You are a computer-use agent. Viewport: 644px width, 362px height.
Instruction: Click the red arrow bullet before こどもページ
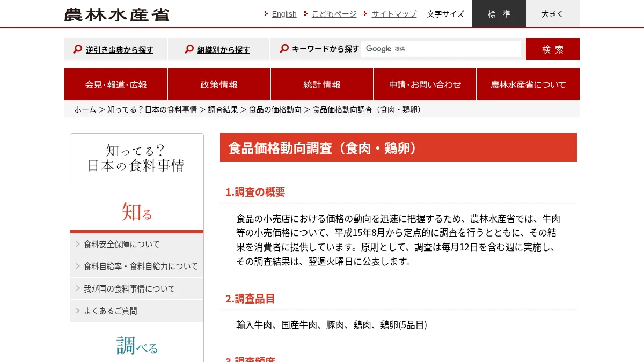pyautogui.click(x=306, y=14)
